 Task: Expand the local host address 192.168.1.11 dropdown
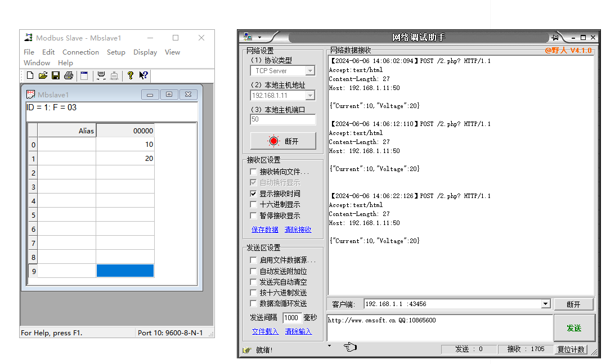click(310, 96)
